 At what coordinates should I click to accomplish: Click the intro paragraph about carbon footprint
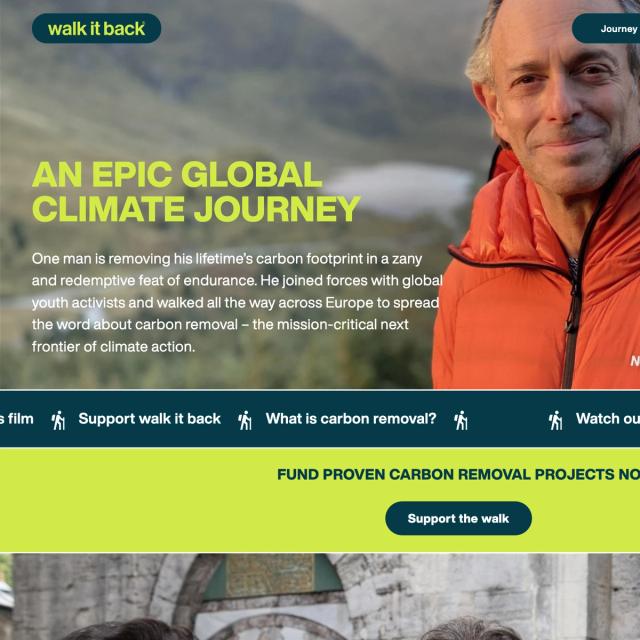pos(237,302)
